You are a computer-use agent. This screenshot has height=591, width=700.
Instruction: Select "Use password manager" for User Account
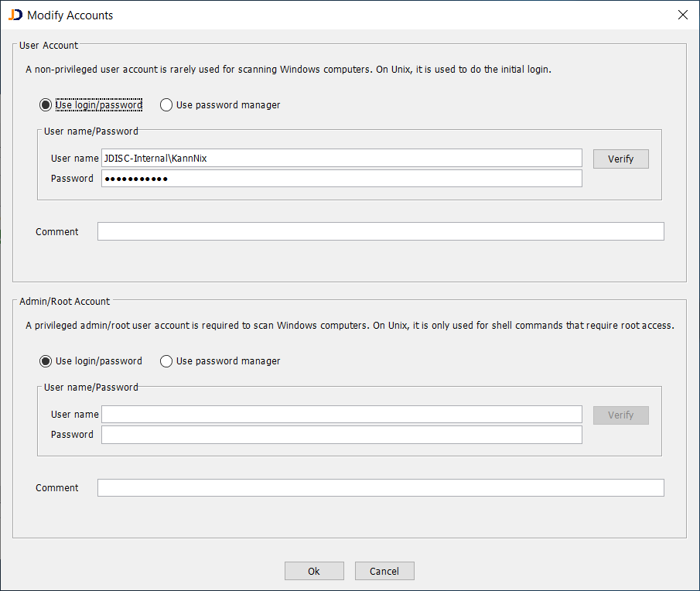(166, 104)
